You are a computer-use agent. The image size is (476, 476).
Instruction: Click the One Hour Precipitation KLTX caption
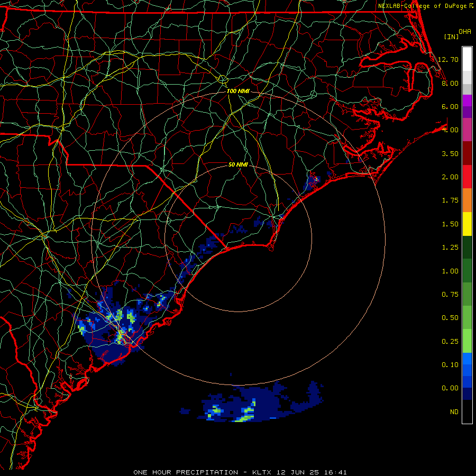coord(240,472)
